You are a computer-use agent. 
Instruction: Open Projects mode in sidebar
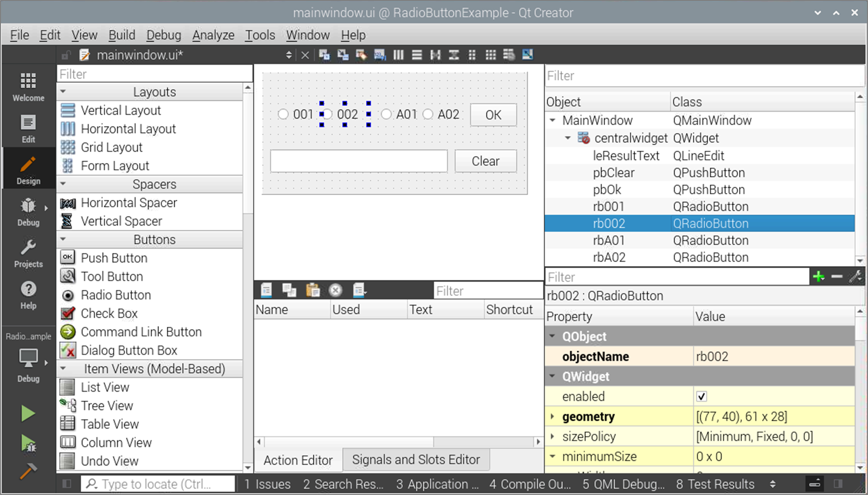[x=28, y=253]
